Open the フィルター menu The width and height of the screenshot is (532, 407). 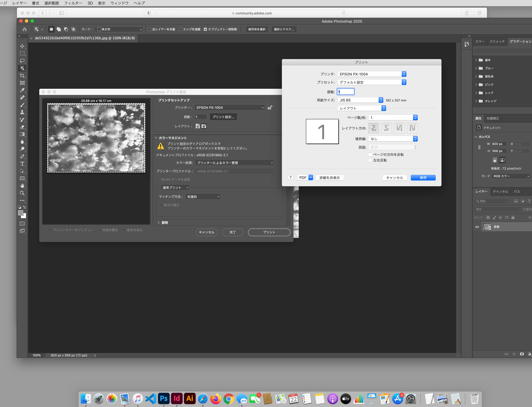pos(73,3)
